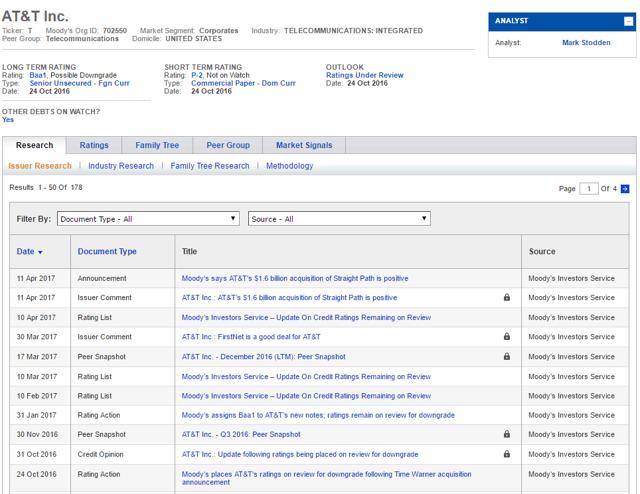Switch to the Peer Group tab
This screenshot has height=494, width=640.
[228, 145]
